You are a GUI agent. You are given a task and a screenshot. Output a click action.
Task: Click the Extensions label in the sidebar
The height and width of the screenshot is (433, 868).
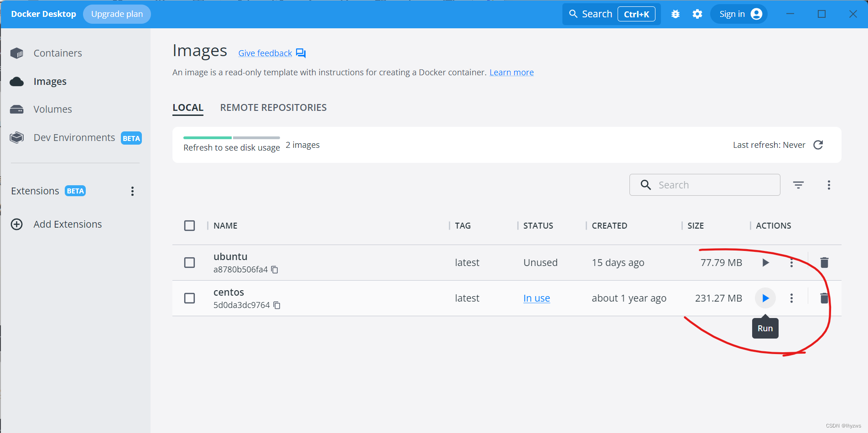[x=35, y=191]
